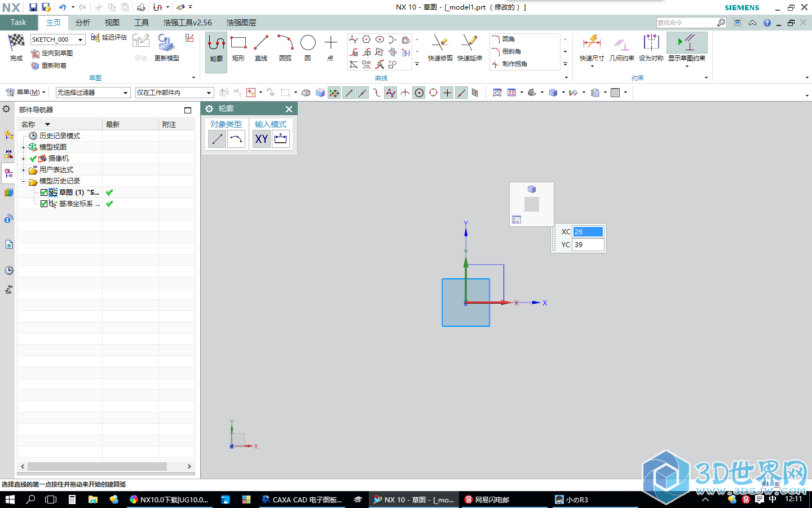Open the 仅在工作部件内 scope dropdown
The image size is (812, 508).
coord(209,93)
